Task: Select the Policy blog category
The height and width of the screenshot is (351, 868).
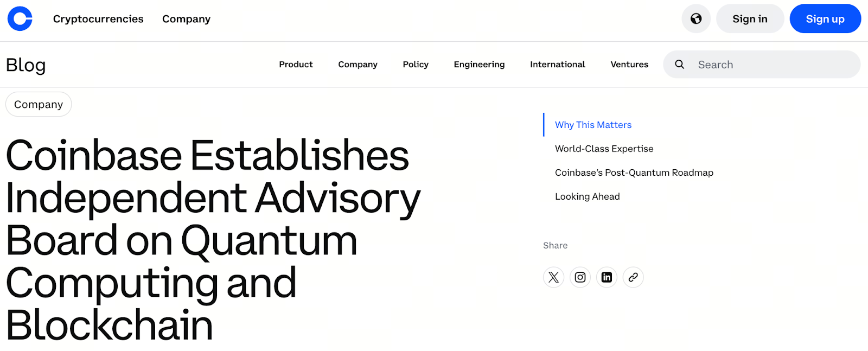Action: (416, 65)
